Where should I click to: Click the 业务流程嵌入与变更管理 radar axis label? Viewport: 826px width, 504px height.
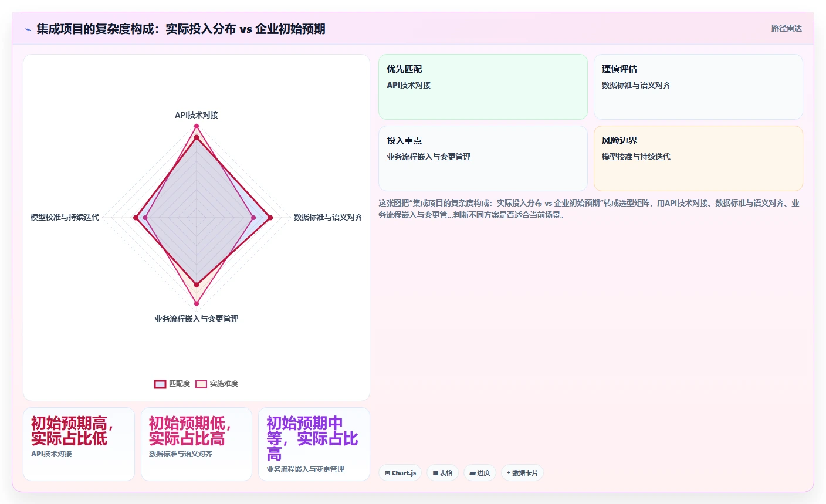(x=197, y=319)
